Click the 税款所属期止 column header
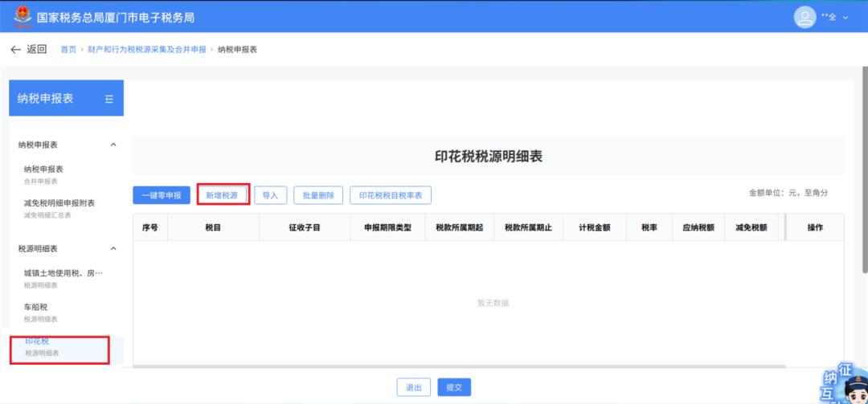 [x=529, y=227]
